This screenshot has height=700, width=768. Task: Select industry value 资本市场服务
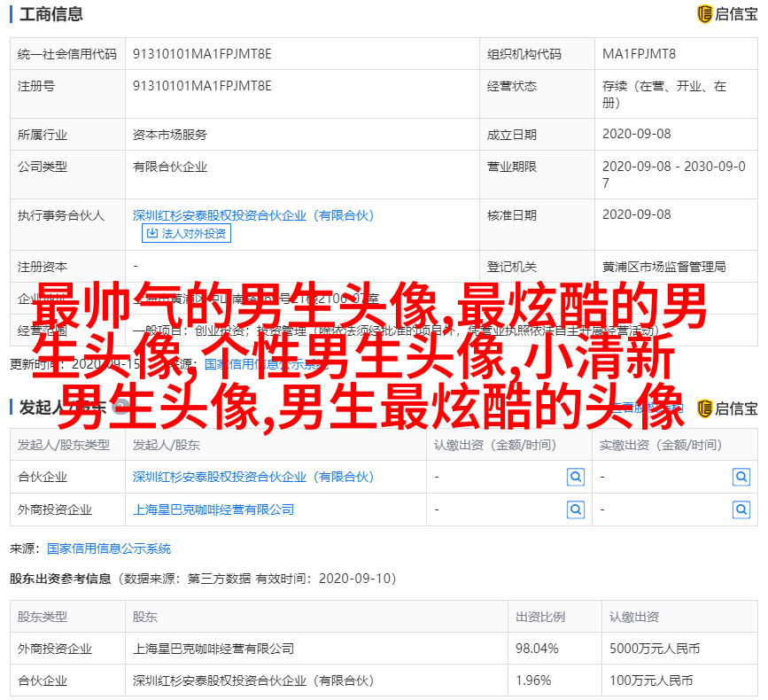coord(169,135)
